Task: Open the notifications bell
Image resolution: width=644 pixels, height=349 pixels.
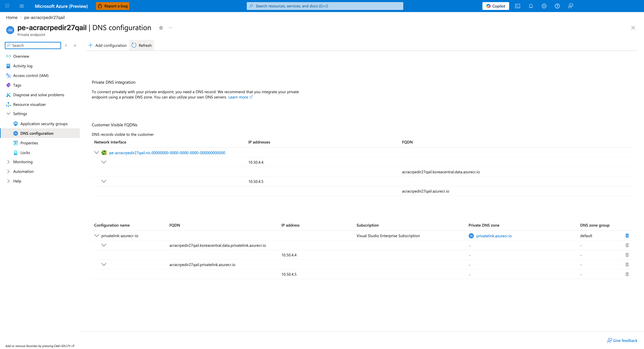Action: (x=531, y=6)
